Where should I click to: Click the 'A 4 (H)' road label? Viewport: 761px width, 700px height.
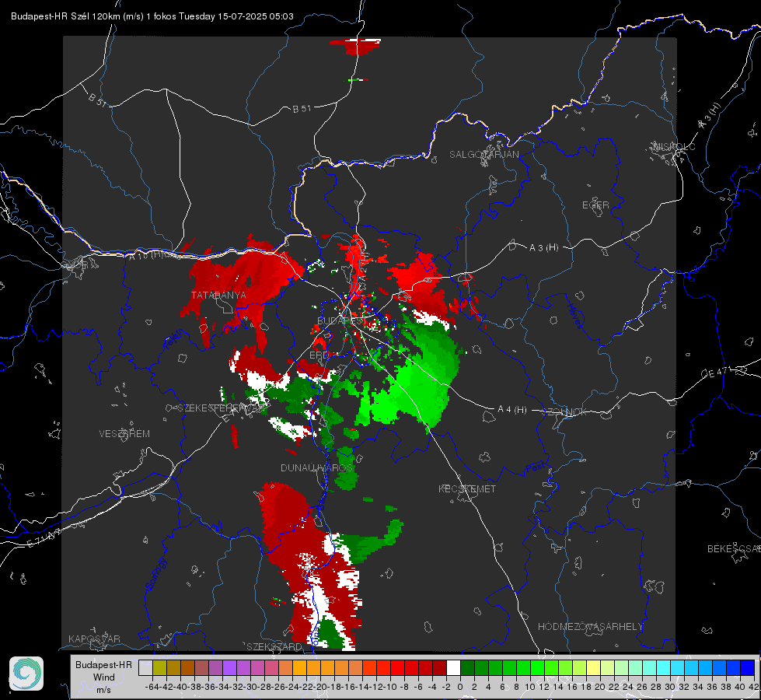512,410
